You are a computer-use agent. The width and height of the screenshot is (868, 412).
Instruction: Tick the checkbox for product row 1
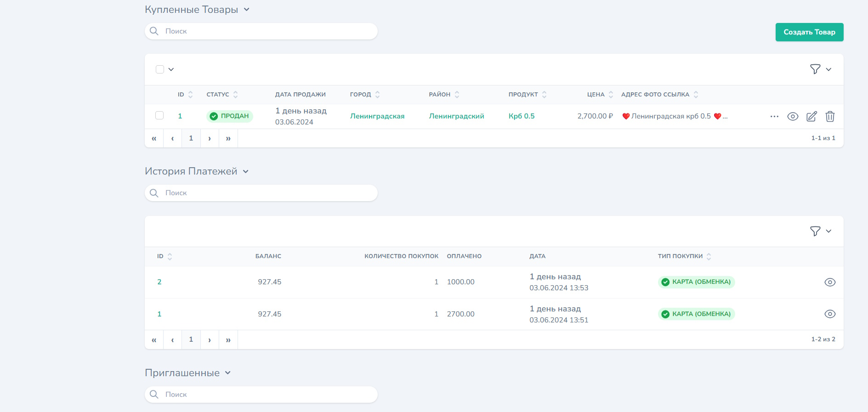(x=159, y=115)
